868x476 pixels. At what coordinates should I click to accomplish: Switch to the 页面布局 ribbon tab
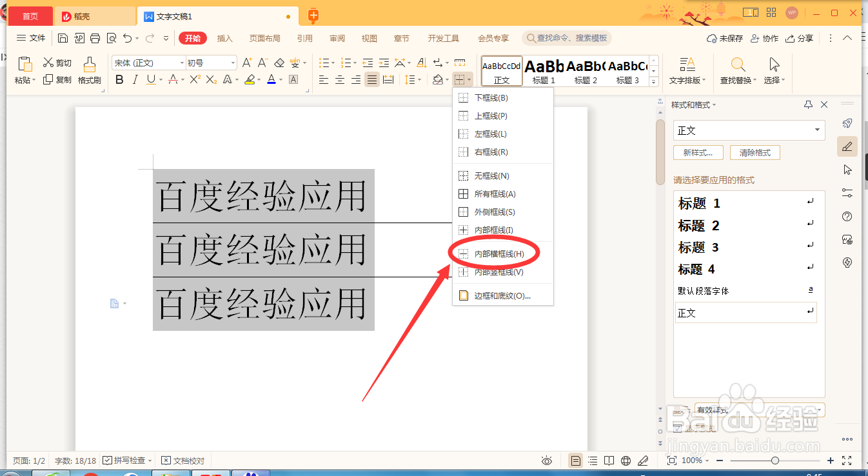(x=265, y=39)
